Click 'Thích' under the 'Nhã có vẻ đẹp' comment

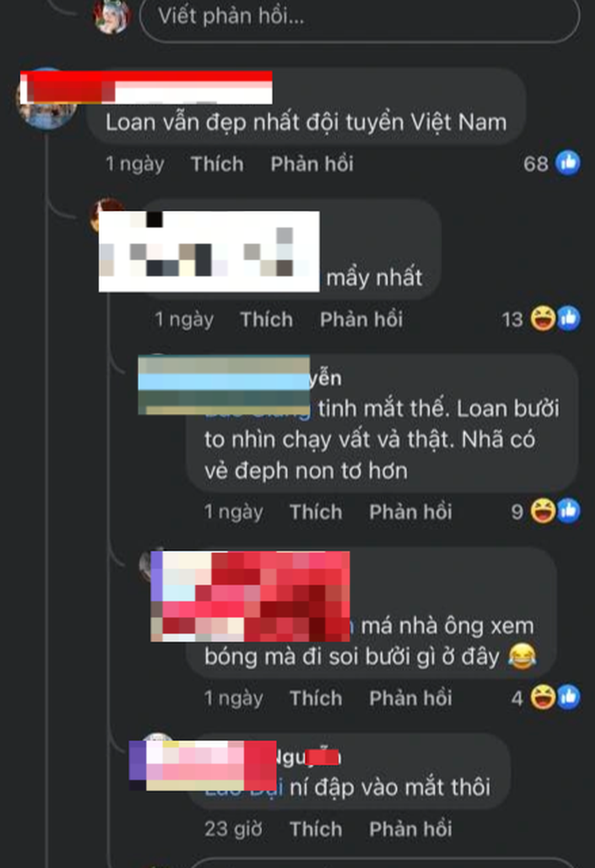(x=316, y=512)
